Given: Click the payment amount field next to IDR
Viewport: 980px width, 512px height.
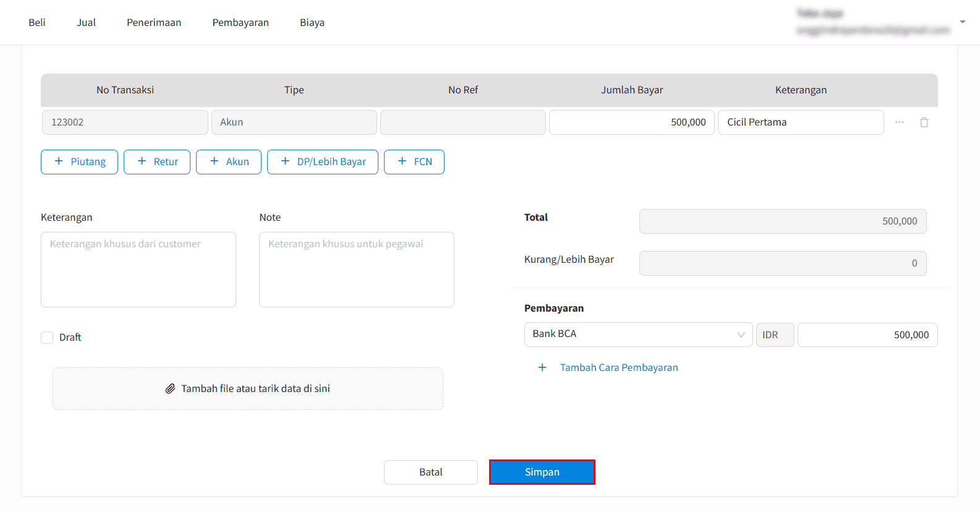Looking at the screenshot, I should click(867, 335).
